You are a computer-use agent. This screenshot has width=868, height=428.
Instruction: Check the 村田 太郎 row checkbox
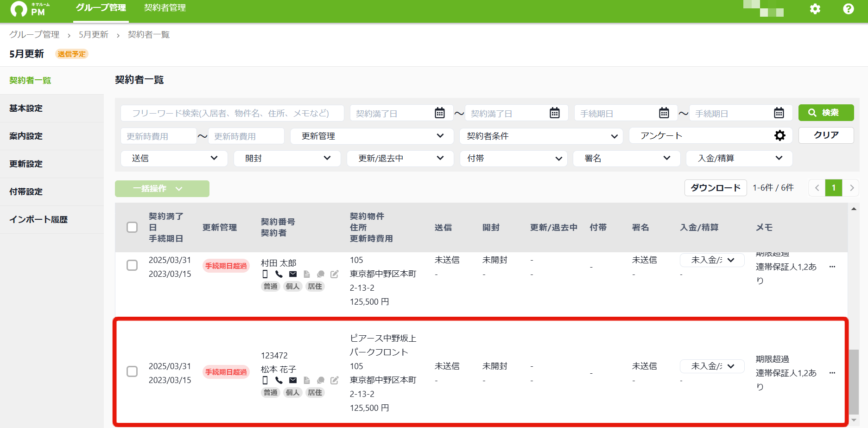132,265
